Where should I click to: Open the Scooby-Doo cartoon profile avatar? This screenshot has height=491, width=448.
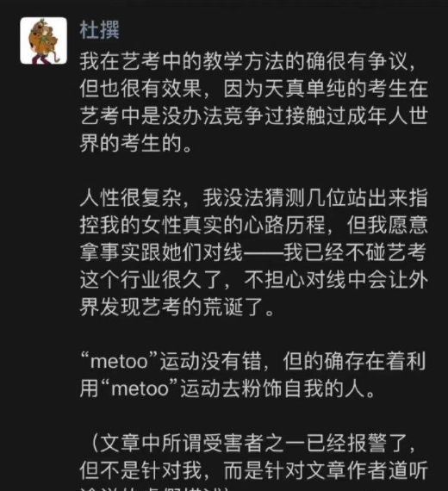coord(44,40)
